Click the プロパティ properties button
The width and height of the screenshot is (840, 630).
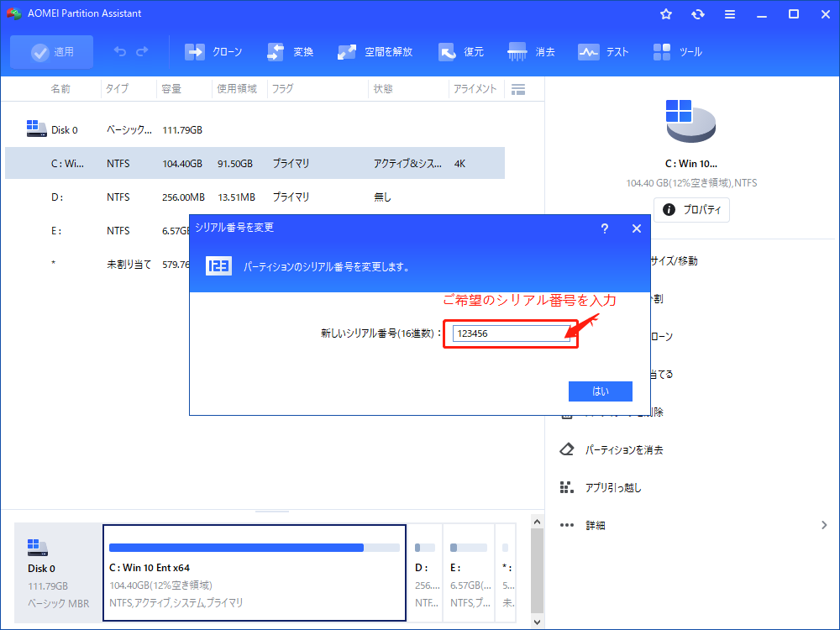pos(691,209)
